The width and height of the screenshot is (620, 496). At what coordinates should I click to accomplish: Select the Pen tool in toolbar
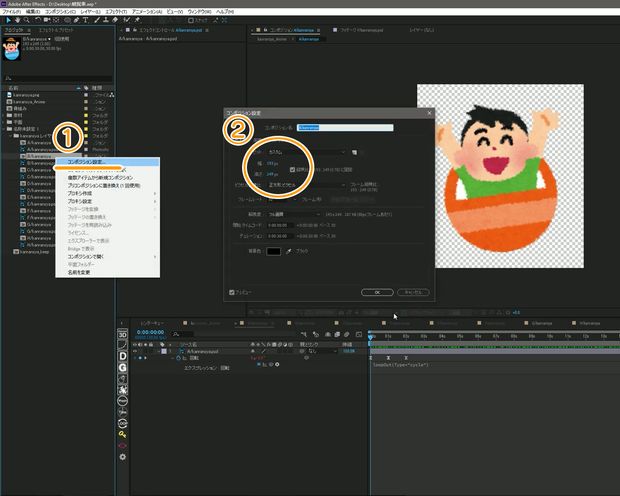pos(76,20)
